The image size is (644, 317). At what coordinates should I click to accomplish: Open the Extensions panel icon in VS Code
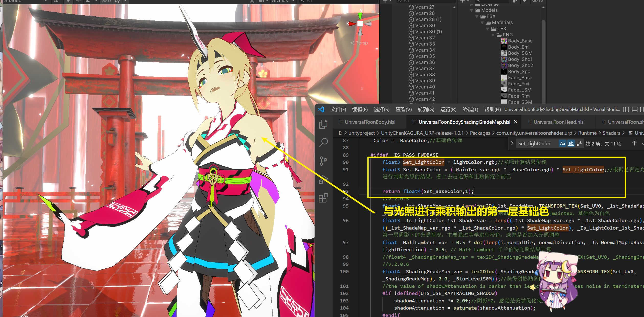[323, 198]
